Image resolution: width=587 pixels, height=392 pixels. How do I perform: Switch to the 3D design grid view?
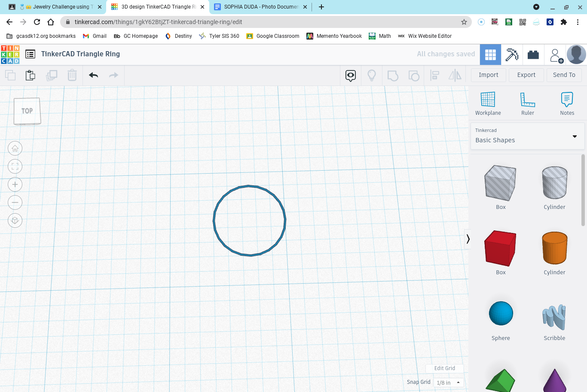[490, 55]
